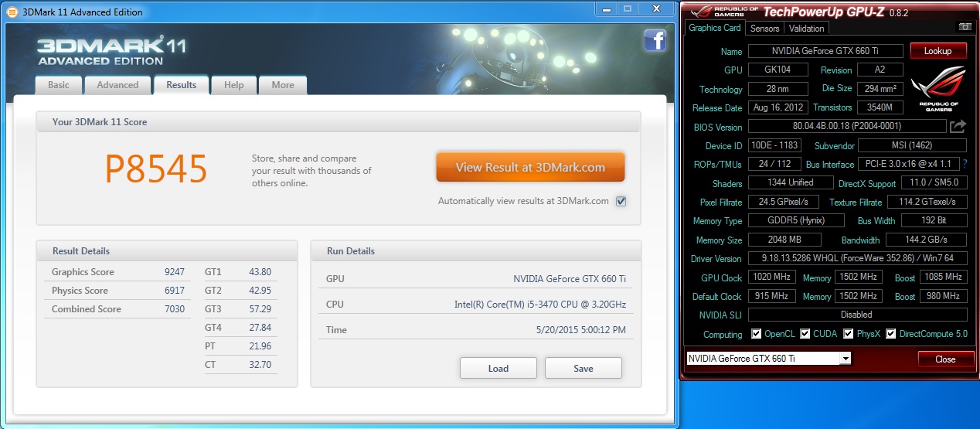Toggle the DirectCompute 5.0 checkbox
The height and width of the screenshot is (429, 980).
(x=891, y=334)
